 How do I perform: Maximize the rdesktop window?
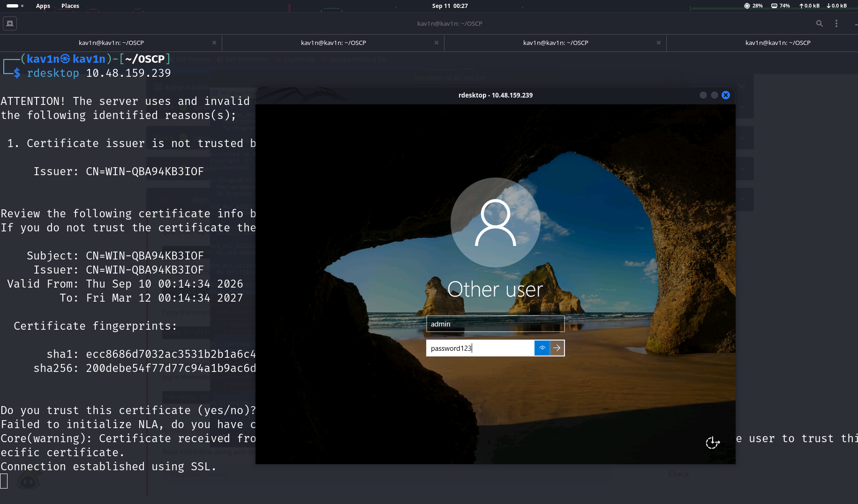coord(715,95)
